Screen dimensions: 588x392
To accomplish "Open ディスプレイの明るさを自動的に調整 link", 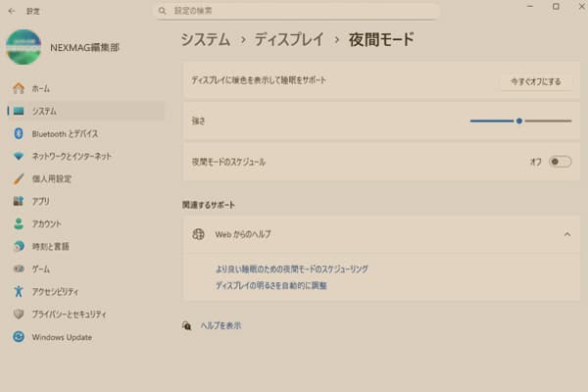I will tap(271, 285).
